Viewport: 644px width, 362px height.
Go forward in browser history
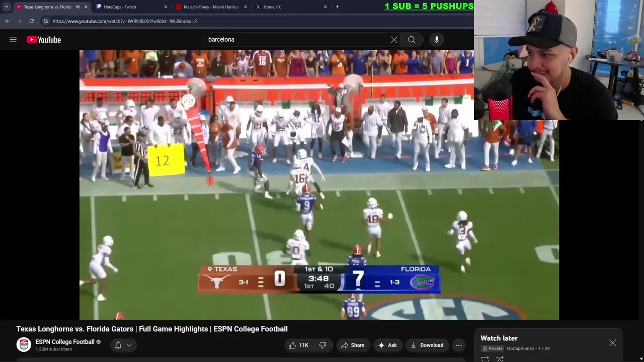(19, 21)
